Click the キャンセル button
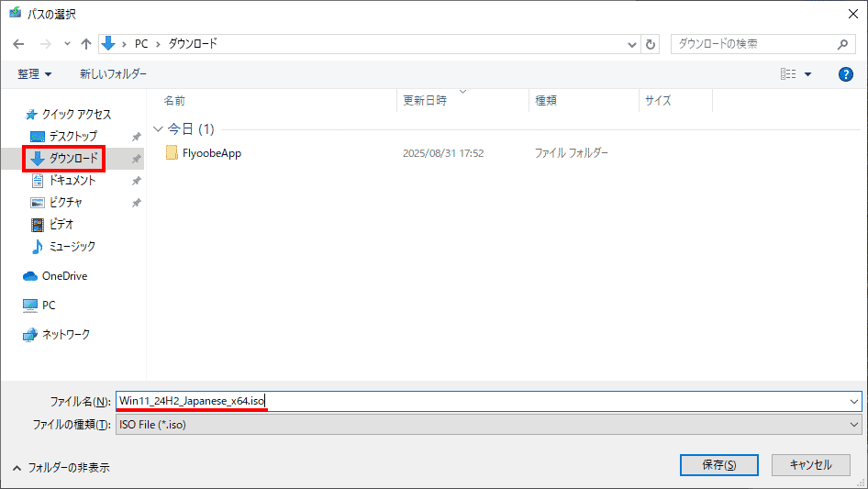 811,465
